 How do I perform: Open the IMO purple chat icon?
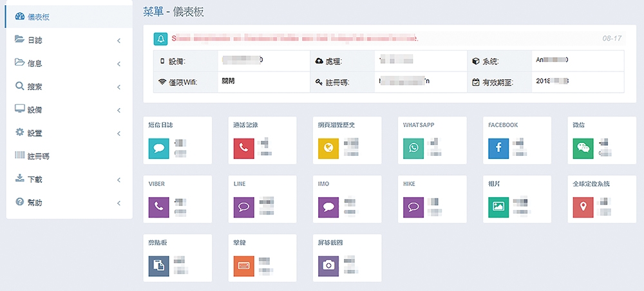[328, 207]
